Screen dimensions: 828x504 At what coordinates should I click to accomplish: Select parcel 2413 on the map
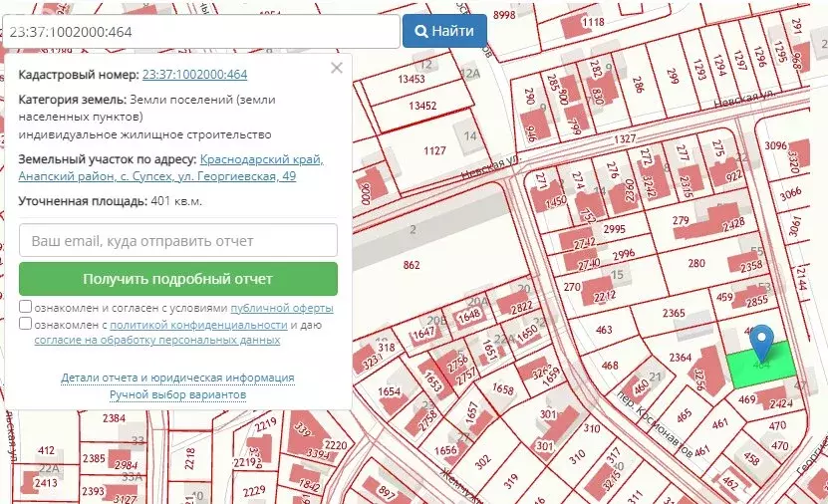point(46,482)
